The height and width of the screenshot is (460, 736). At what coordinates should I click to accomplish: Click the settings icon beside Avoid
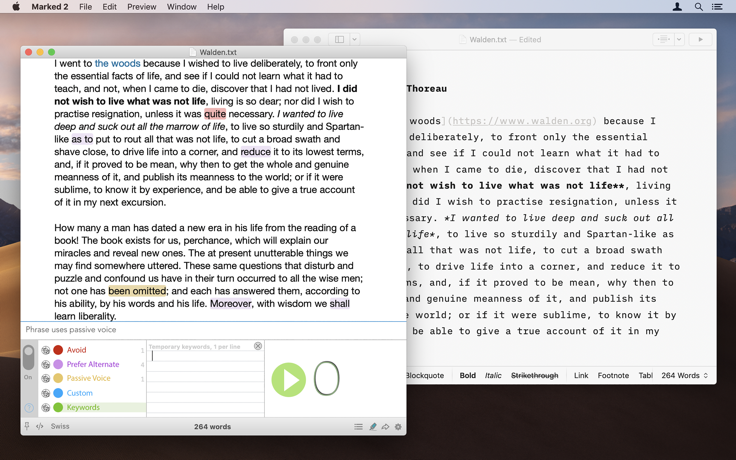click(x=46, y=350)
